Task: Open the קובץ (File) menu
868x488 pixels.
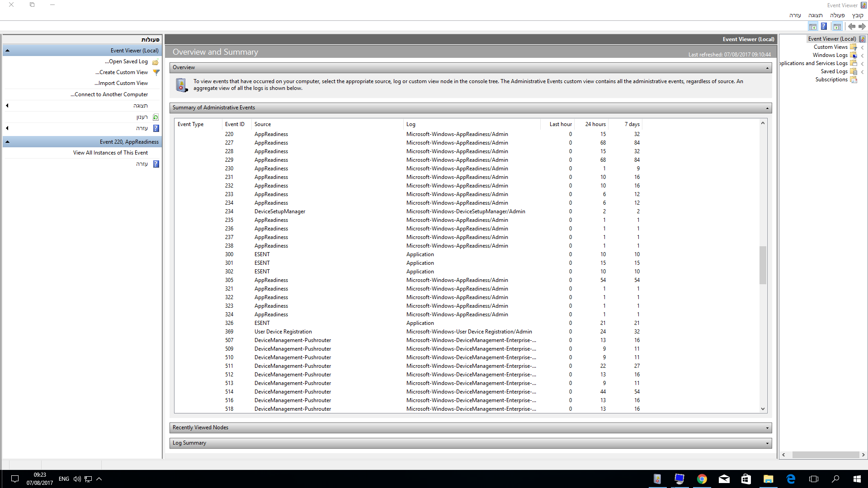Action: pyautogui.click(x=858, y=15)
